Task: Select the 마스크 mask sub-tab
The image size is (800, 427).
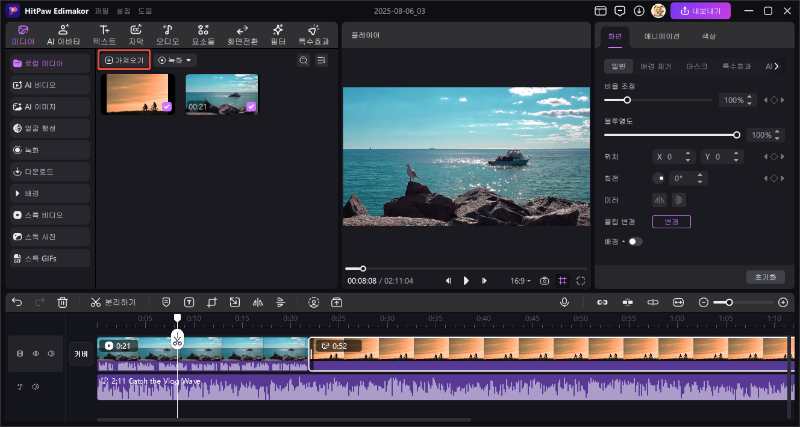Action: pos(696,66)
